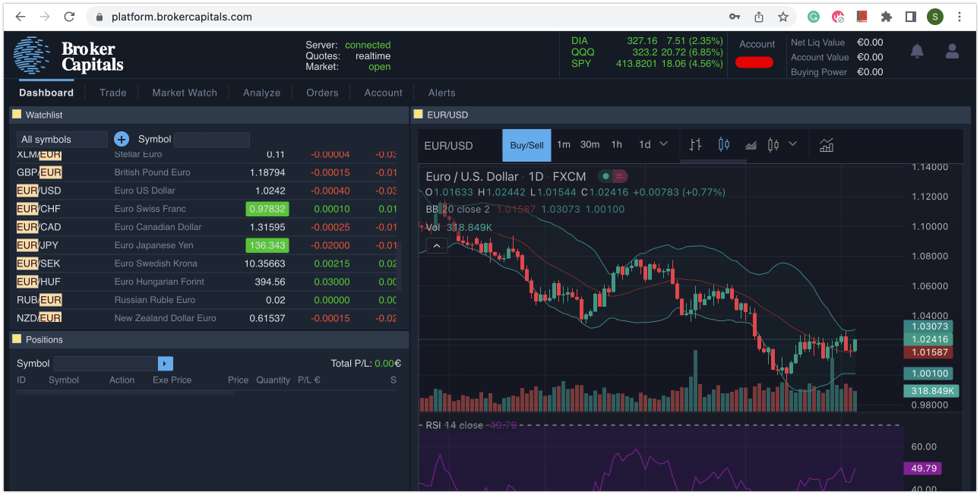The width and height of the screenshot is (980, 495).
Task: Open the notifications bell
Action: (917, 51)
